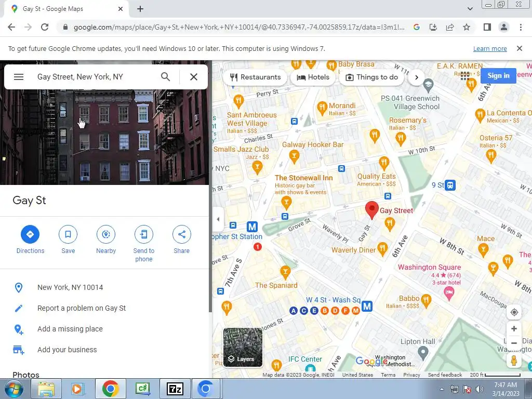
Task: Sign in to Google account
Action: point(498,76)
